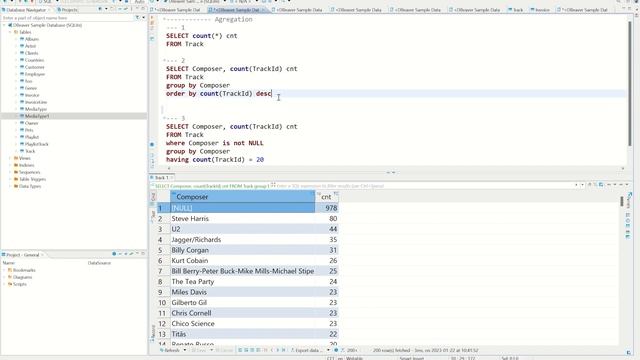Click the Composer column header
This screenshot has height=360, width=640.
242,197
